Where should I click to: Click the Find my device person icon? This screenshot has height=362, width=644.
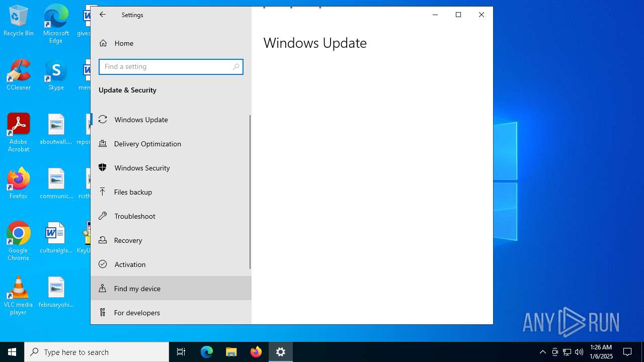103,289
